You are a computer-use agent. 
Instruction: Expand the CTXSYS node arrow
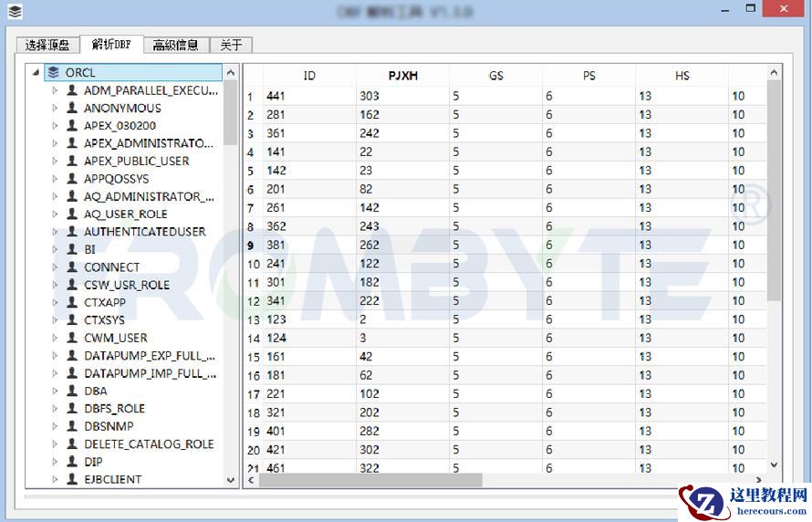point(55,320)
